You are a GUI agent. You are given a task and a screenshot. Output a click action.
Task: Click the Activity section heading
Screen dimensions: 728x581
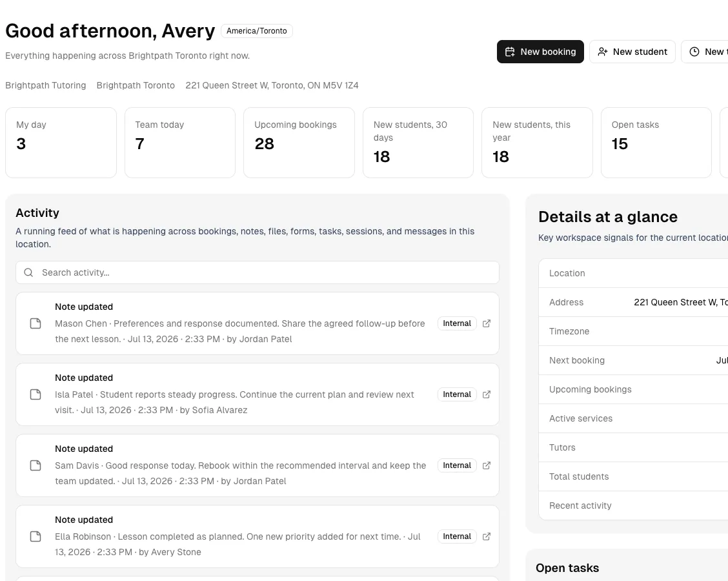(37, 212)
